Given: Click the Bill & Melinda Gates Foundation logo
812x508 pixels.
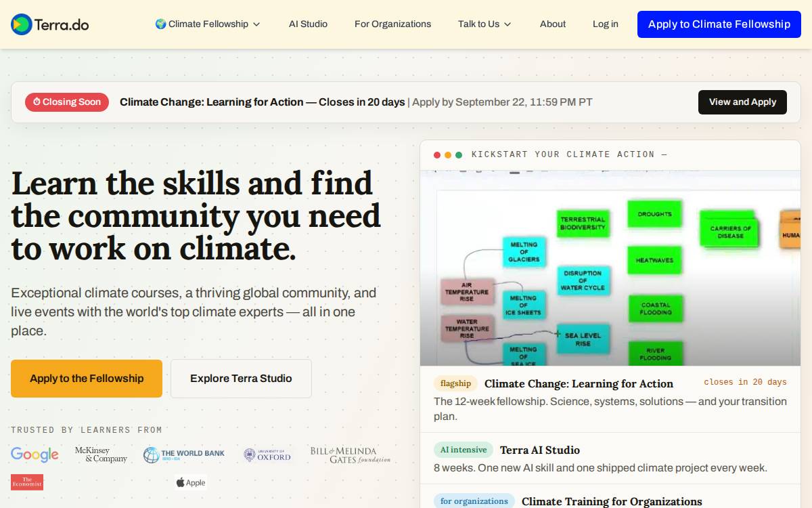Looking at the screenshot, I should point(351,454).
